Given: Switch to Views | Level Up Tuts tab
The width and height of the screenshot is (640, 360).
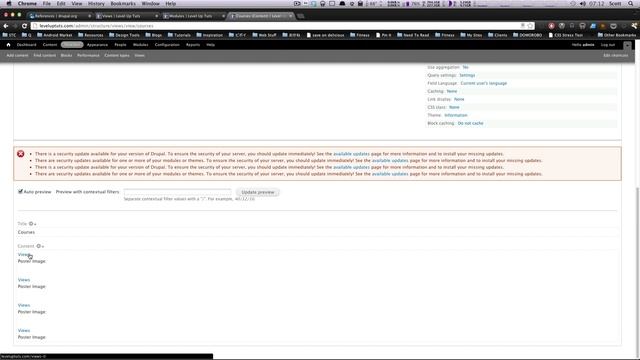Looking at the screenshot, I should tap(127, 16).
